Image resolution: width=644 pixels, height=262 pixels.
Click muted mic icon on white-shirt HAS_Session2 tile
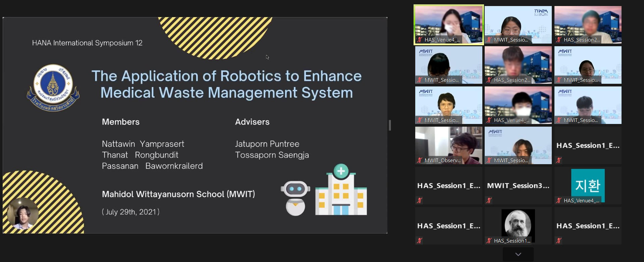click(x=559, y=40)
